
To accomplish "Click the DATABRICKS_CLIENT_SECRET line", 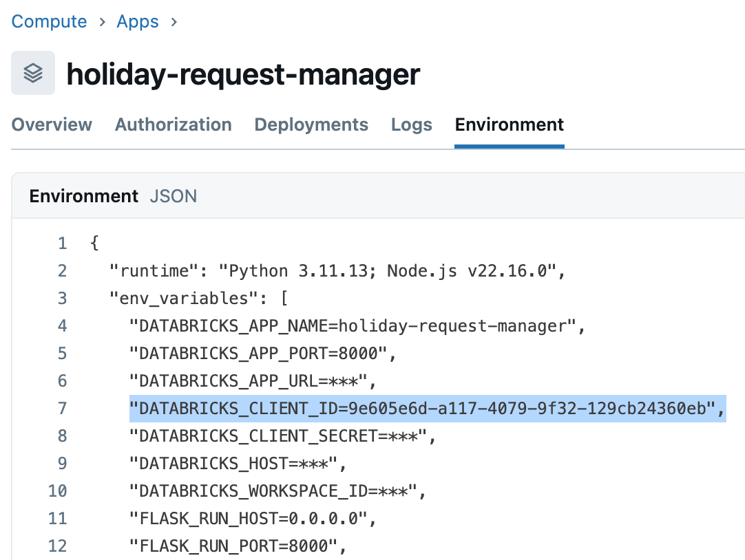I will pyautogui.click(x=282, y=436).
